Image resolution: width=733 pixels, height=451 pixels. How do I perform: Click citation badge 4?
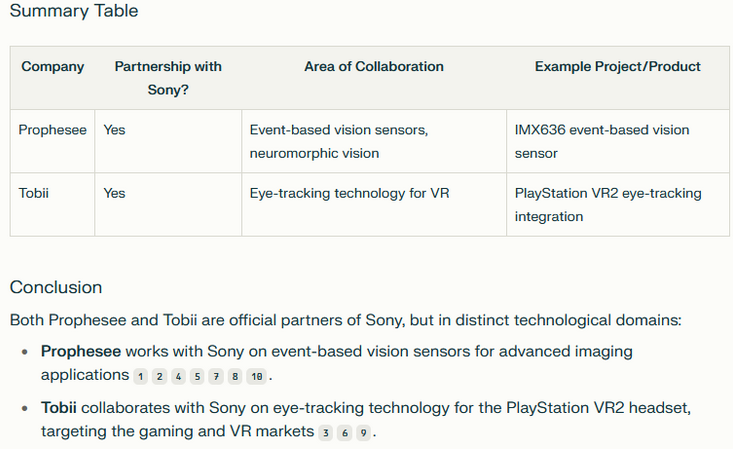(179, 376)
